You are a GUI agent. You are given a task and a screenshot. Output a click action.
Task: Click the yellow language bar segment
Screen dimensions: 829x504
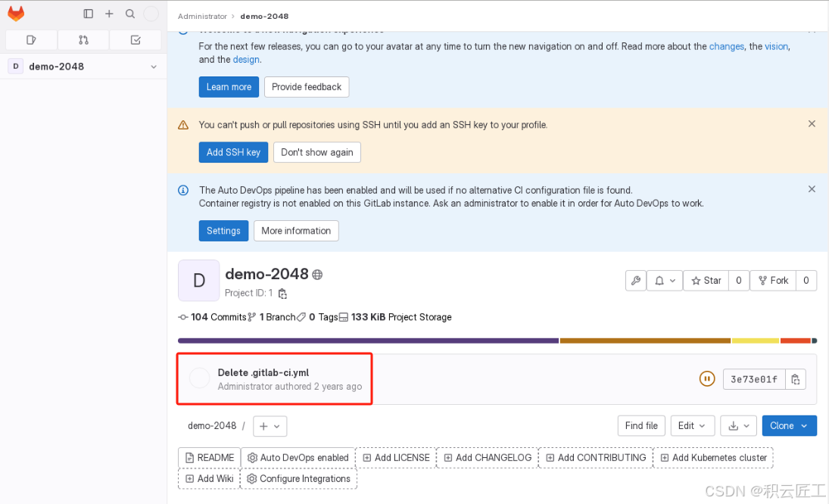pyautogui.click(x=756, y=341)
